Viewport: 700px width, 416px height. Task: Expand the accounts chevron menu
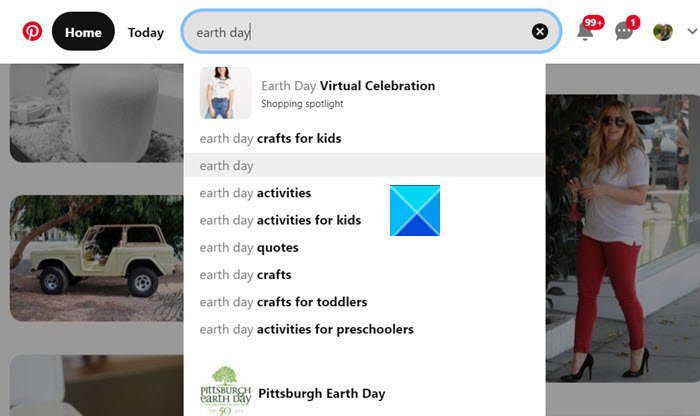[x=691, y=32]
